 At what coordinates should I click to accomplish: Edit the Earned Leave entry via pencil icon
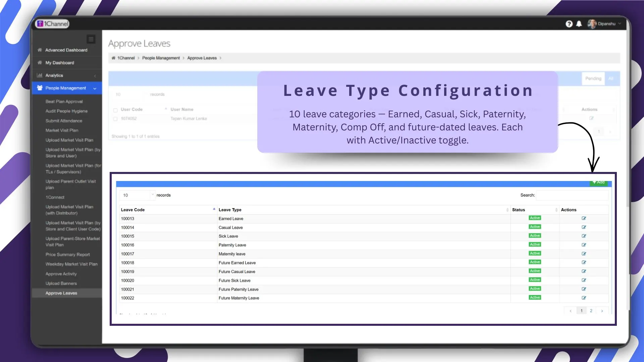584,218
